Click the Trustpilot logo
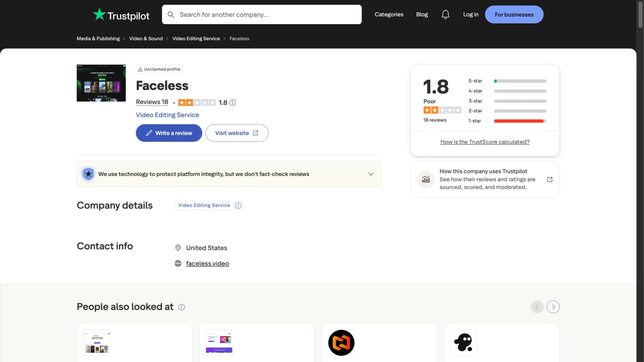 point(120,14)
